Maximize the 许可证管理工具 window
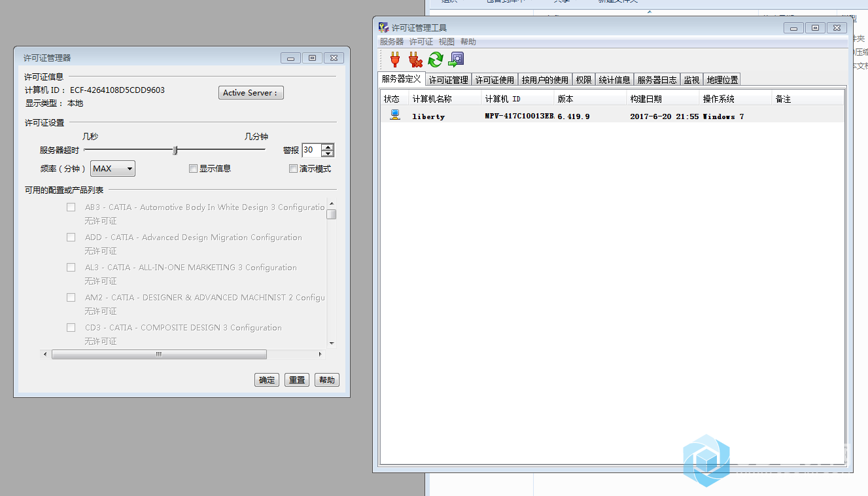This screenshot has width=868, height=496. pos(815,27)
